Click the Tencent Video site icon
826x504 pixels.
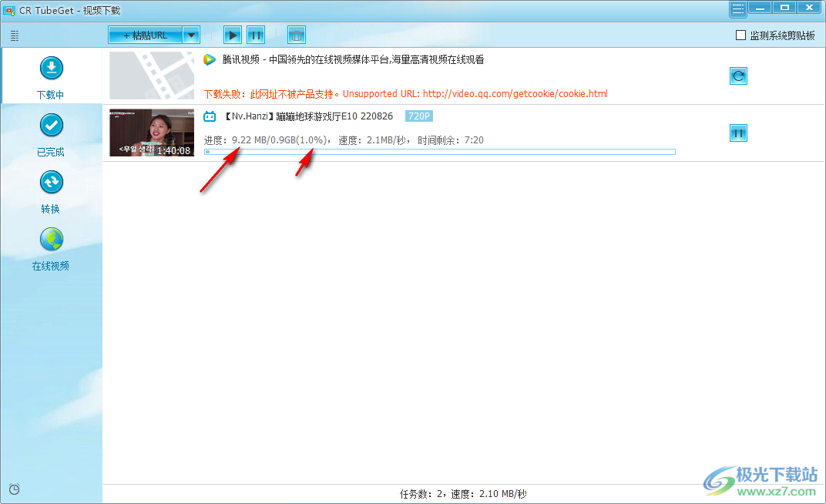210,59
